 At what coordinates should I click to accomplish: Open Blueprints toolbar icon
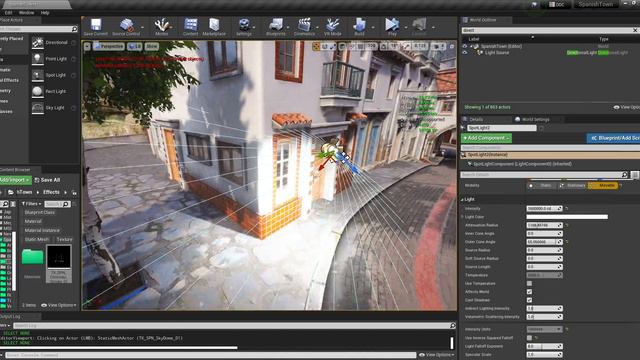276,27
